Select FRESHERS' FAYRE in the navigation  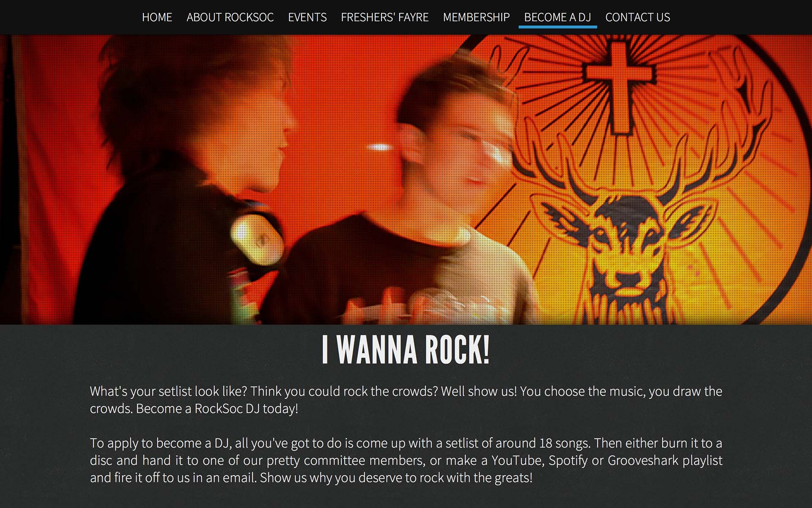385,17
